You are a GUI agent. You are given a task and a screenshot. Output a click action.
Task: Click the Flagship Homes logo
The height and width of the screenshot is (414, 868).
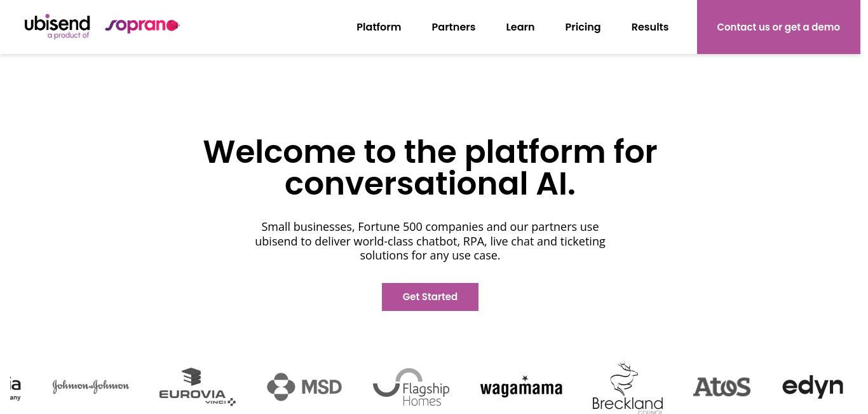coord(411,387)
